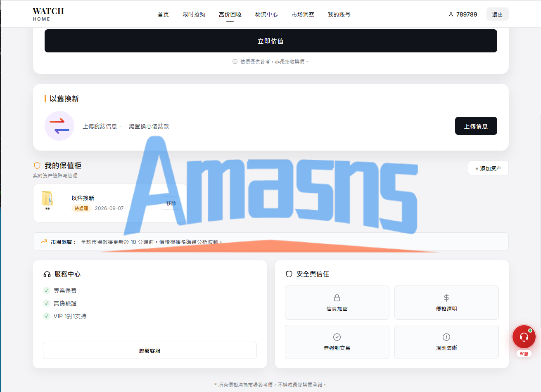Screen dimensions: 541x392
Task: Click the 退出 logout button
Action: click(497, 14)
